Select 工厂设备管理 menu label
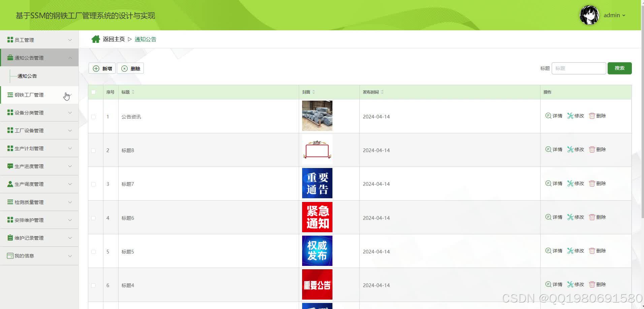644x309 pixels. [29, 131]
